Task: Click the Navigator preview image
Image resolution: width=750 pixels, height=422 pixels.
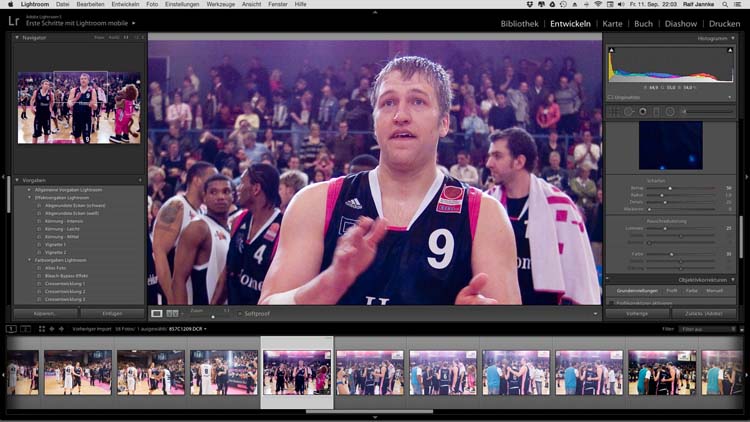Action: click(x=79, y=107)
